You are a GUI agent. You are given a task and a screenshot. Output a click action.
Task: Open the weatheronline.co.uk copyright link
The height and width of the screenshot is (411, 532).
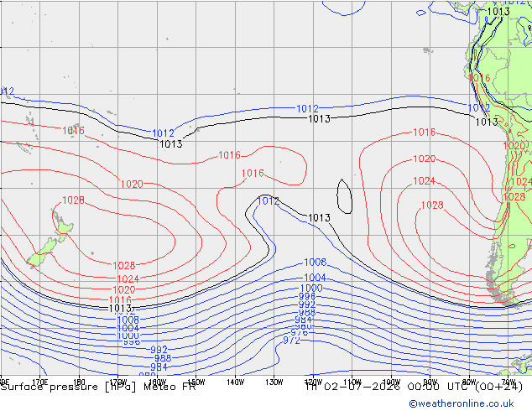462,403
